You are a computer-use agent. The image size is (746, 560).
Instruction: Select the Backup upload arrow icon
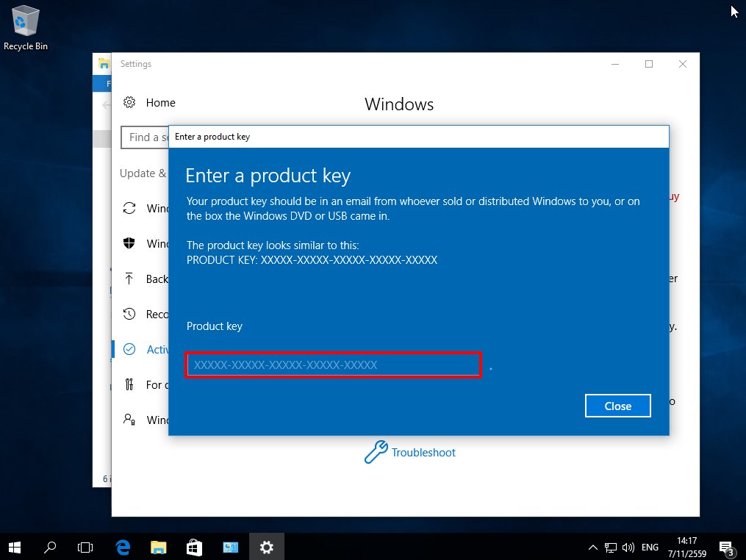[x=129, y=279]
